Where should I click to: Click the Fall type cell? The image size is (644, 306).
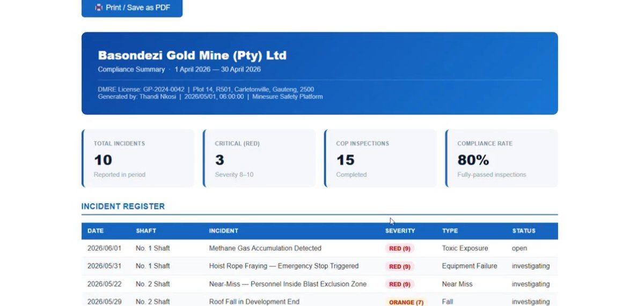(x=447, y=302)
